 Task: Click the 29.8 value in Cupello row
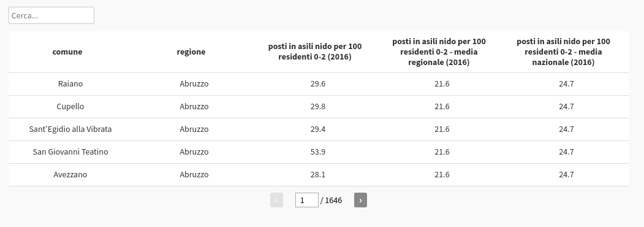(x=318, y=107)
